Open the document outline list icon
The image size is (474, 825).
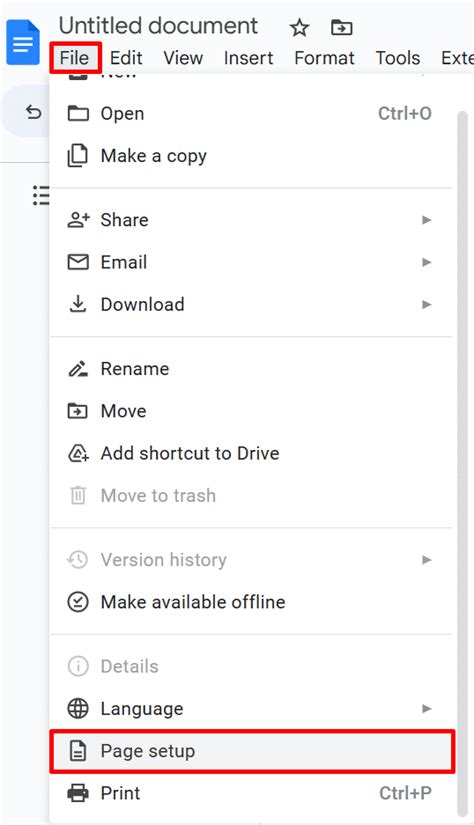coord(41,195)
